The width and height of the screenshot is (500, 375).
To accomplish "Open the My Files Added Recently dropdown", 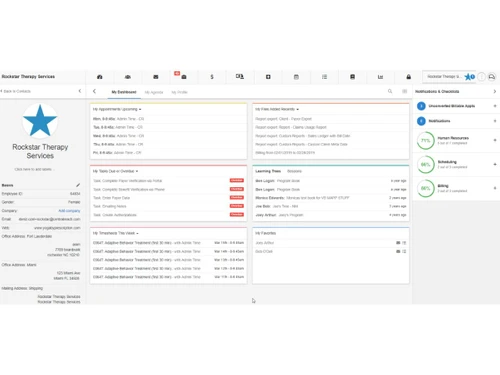I will click(277, 109).
